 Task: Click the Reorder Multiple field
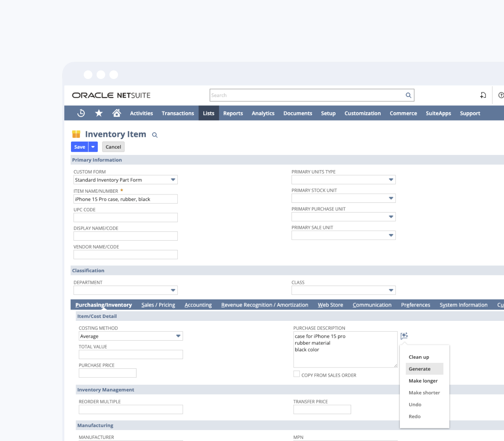131,409
